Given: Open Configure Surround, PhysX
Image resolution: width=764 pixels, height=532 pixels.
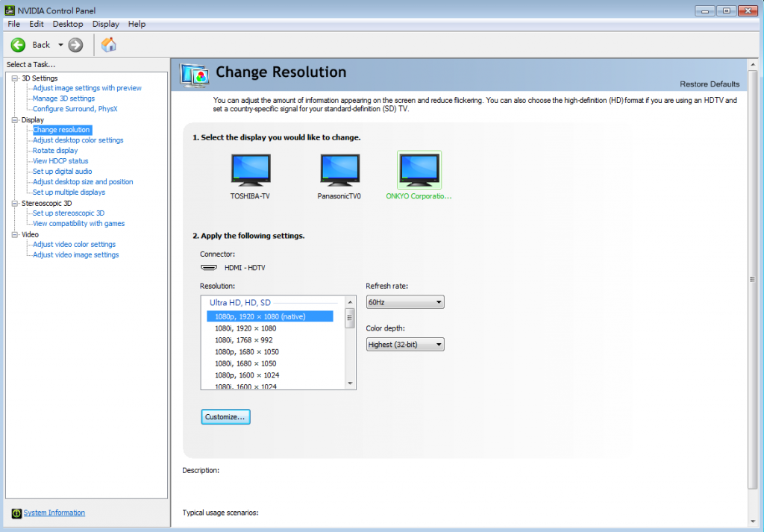Looking at the screenshot, I should (75, 109).
